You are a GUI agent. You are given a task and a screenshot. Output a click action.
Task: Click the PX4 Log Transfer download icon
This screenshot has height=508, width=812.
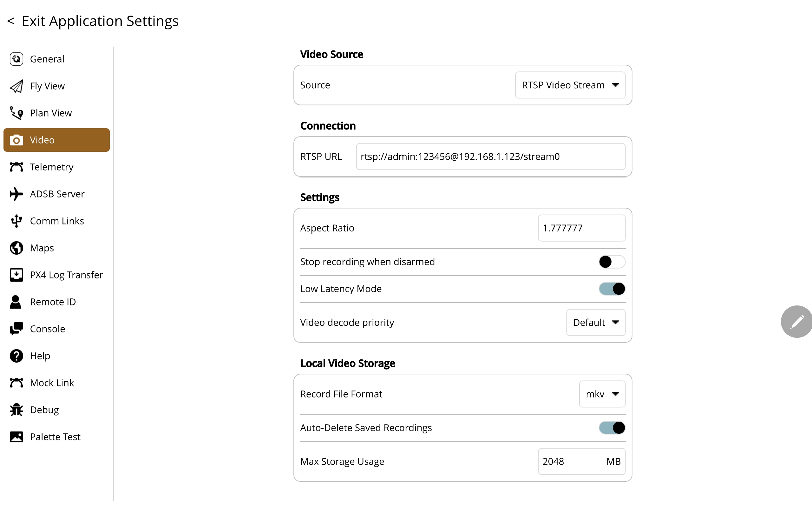point(16,275)
